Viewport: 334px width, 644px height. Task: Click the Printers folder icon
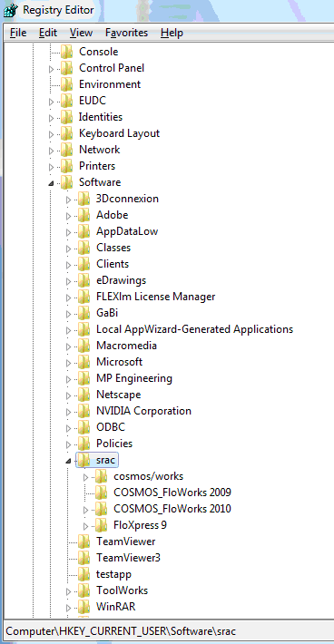66,166
